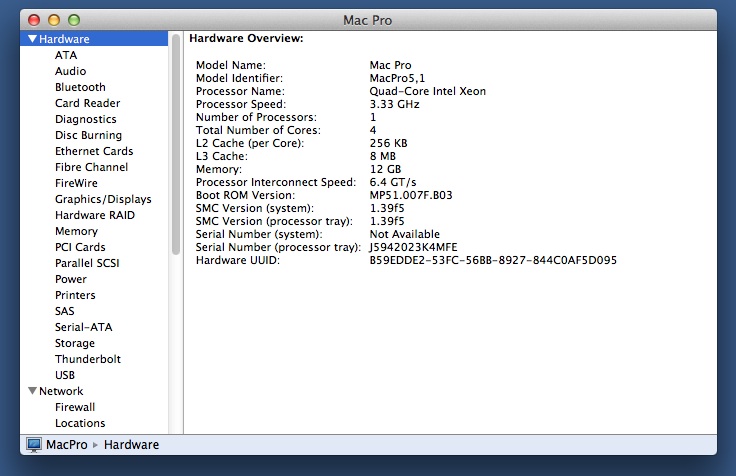Select Storage in sidebar

[x=75, y=343]
